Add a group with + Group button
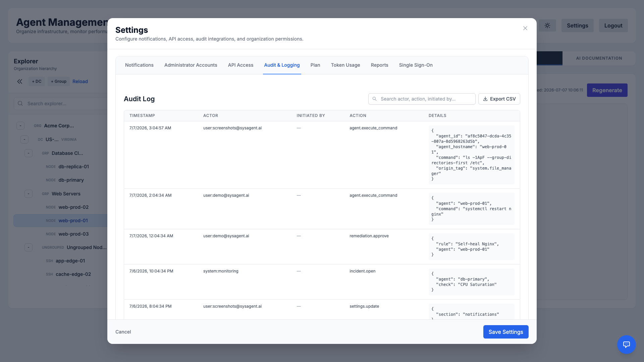The width and height of the screenshot is (644, 362). pos(59,81)
